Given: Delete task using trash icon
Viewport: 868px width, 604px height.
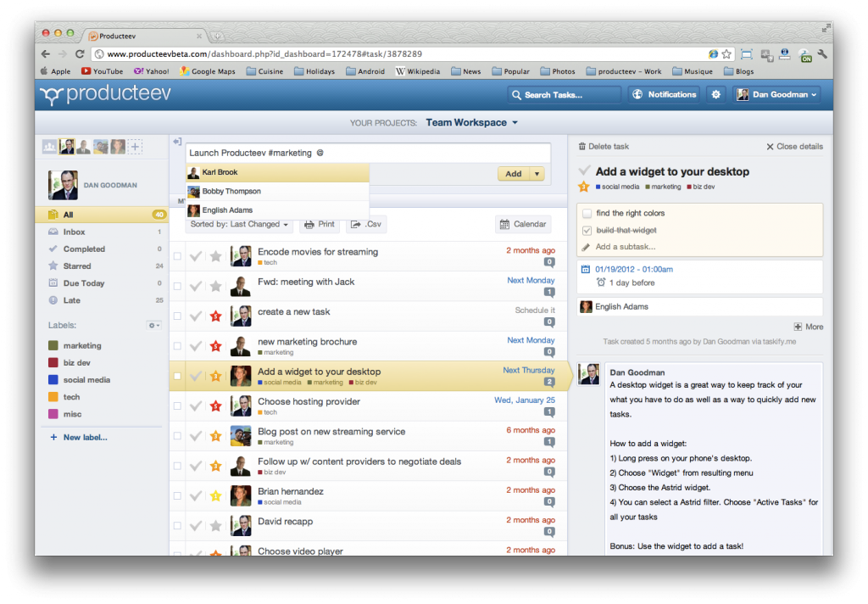Looking at the screenshot, I should [x=581, y=146].
